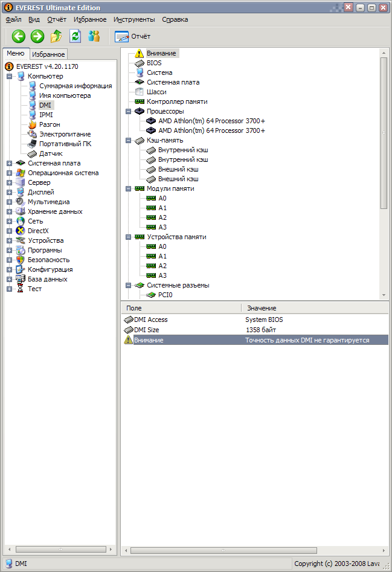
Task: Click the green Back arrow toolbar icon
Action: (x=19, y=36)
